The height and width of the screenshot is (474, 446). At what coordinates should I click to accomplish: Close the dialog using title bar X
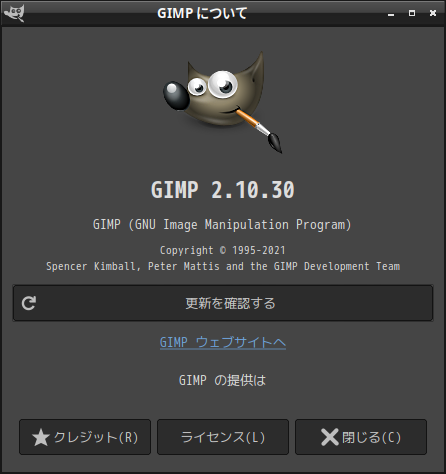pos(433,13)
